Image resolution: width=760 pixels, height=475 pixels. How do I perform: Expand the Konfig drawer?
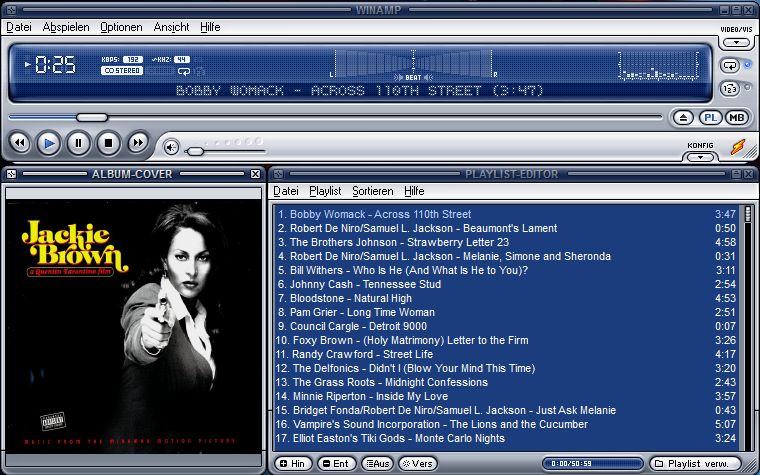[x=700, y=157]
